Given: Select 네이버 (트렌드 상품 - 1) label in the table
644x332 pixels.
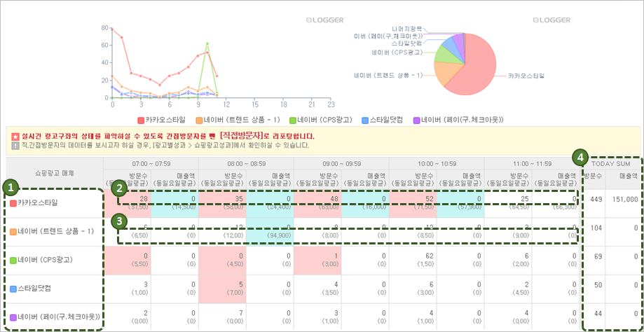Looking at the screenshot, I should (56, 231).
